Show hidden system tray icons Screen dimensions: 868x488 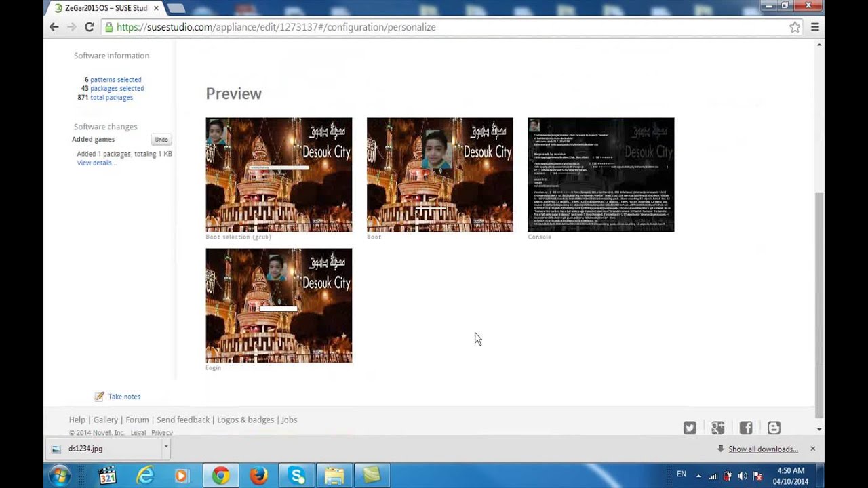698,476
